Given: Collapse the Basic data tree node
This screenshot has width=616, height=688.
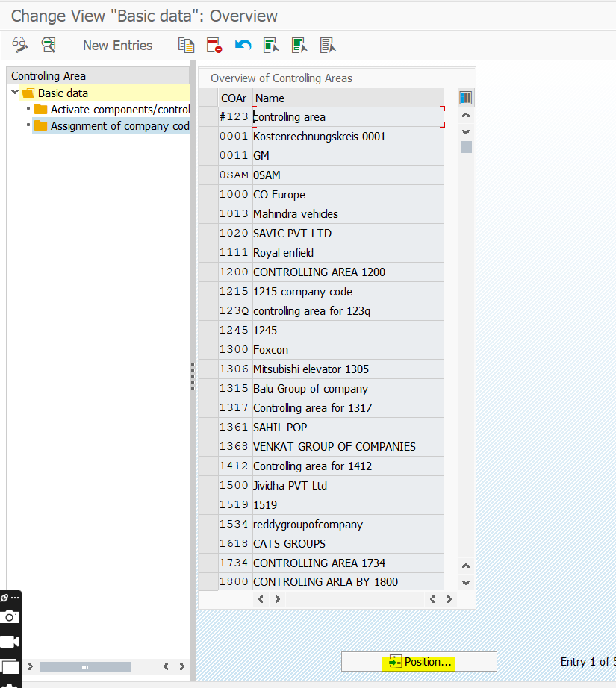Looking at the screenshot, I should click(x=15, y=92).
